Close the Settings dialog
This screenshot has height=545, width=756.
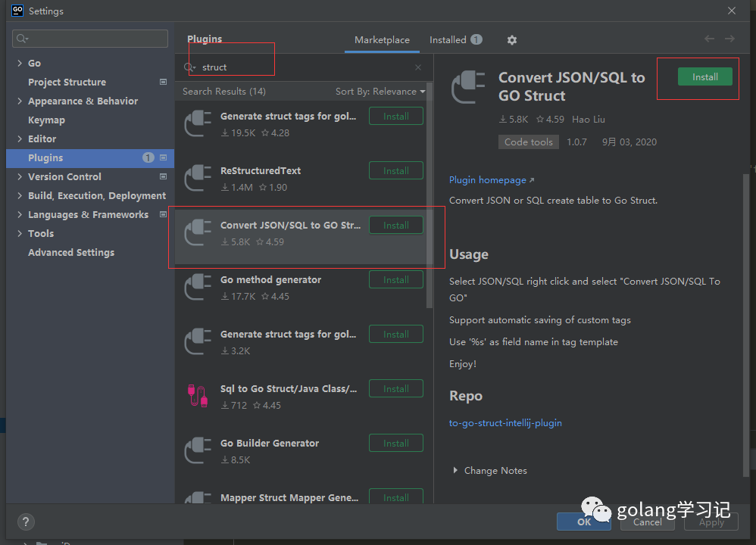pos(732,11)
